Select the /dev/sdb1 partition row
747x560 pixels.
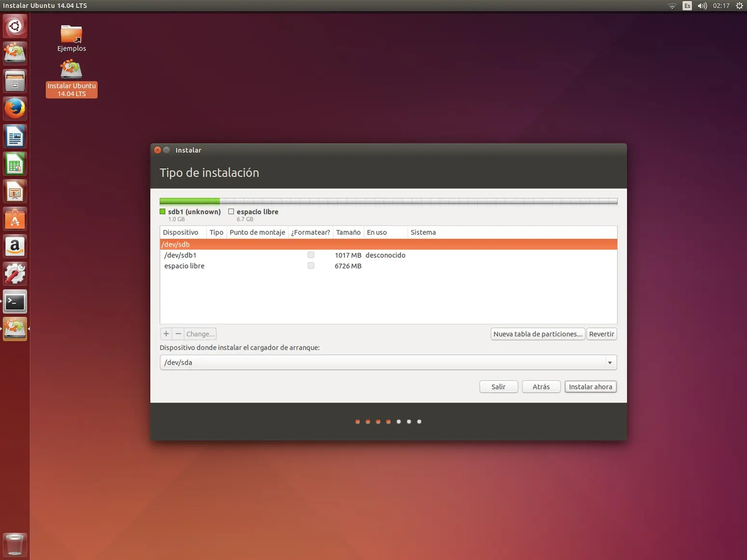388,255
